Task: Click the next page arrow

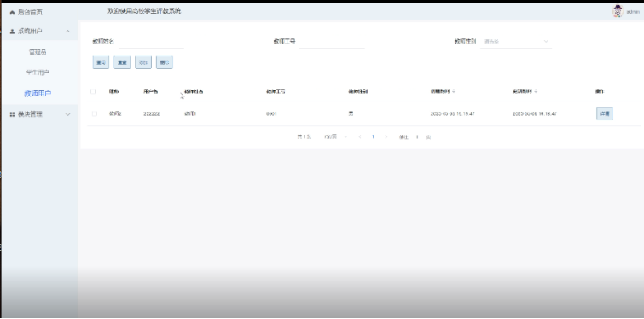Action: 386,136
